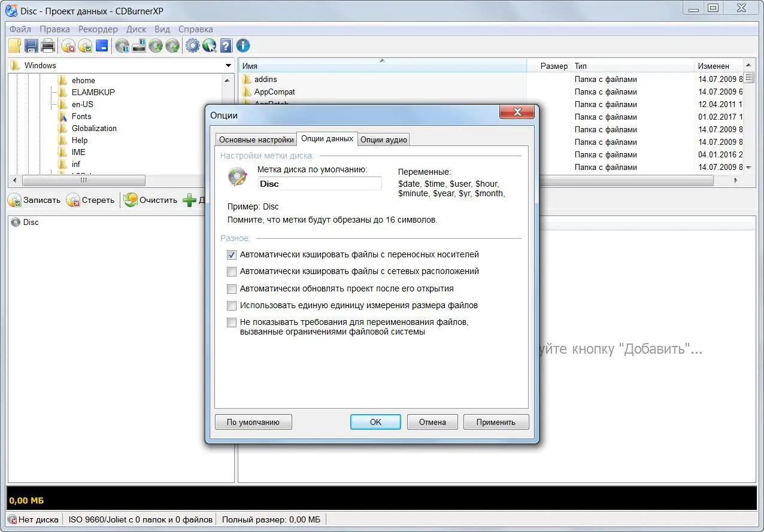Viewport: 764px width, 532px height.
Task: Open the Вид menu
Action: [162, 29]
